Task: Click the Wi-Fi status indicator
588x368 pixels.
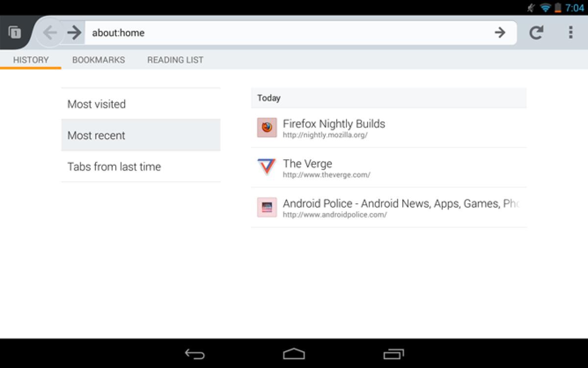Action: pyautogui.click(x=545, y=8)
